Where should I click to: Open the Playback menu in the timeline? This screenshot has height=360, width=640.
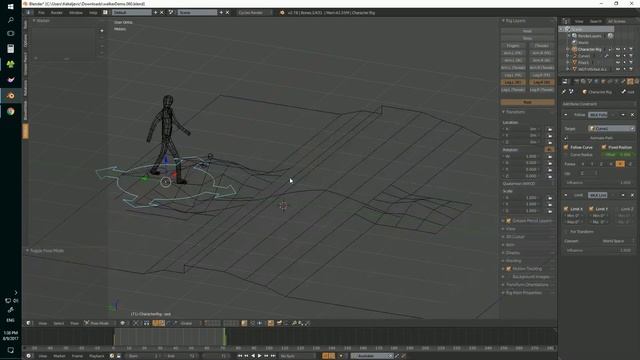pyautogui.click(x=97, y=356)
